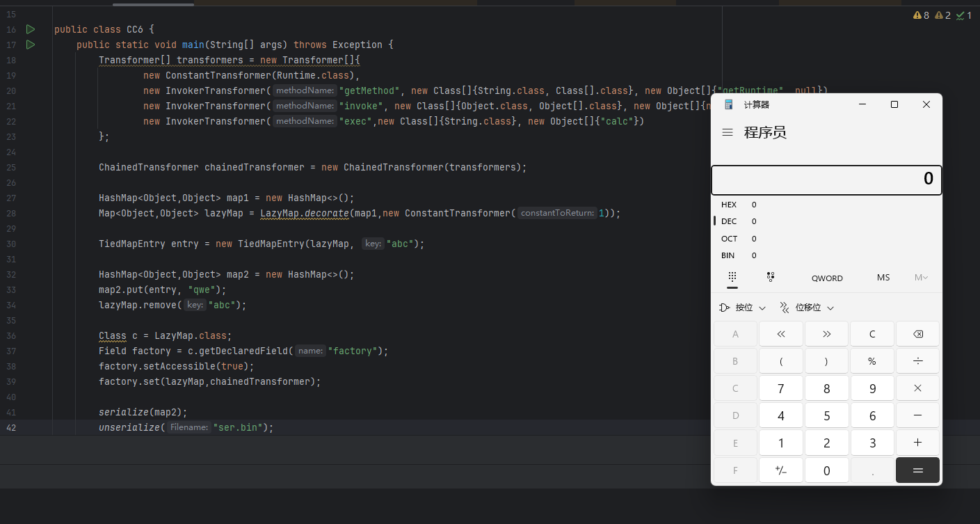Image resolution: width=980 pixels, height=524 pixels.
Task: Minimize the 计算器 Calculator window
Action: 862,104
